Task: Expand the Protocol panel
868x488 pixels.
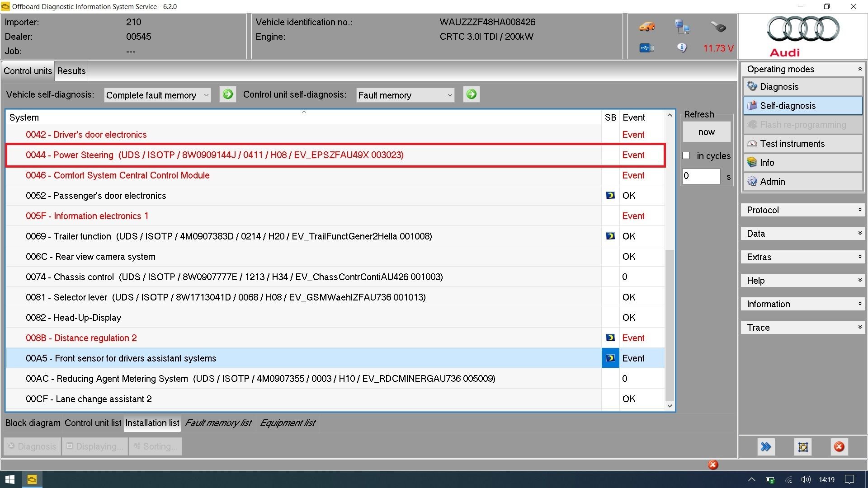Action: 803,210
